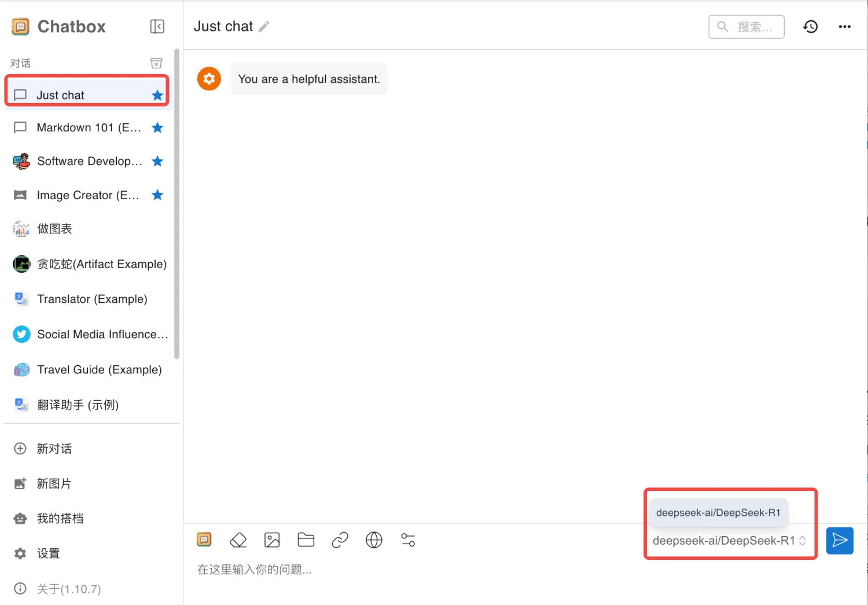Select the Just chat conversation
This screenshot has height=605, width=868.
[x=88, y=95]
